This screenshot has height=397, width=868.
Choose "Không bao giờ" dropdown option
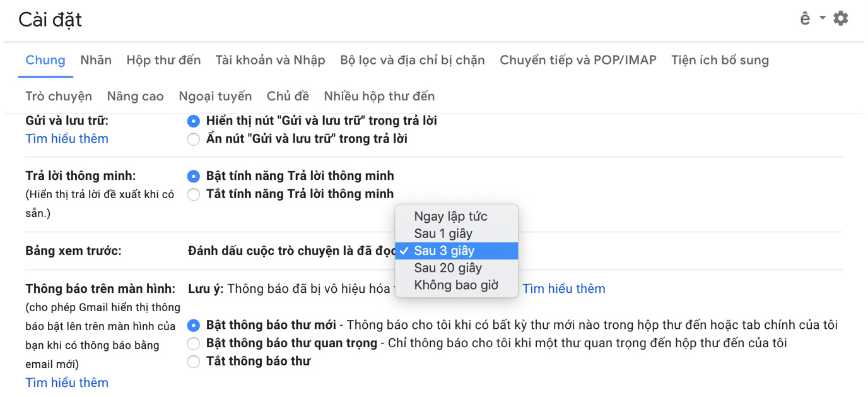point(456,285)
